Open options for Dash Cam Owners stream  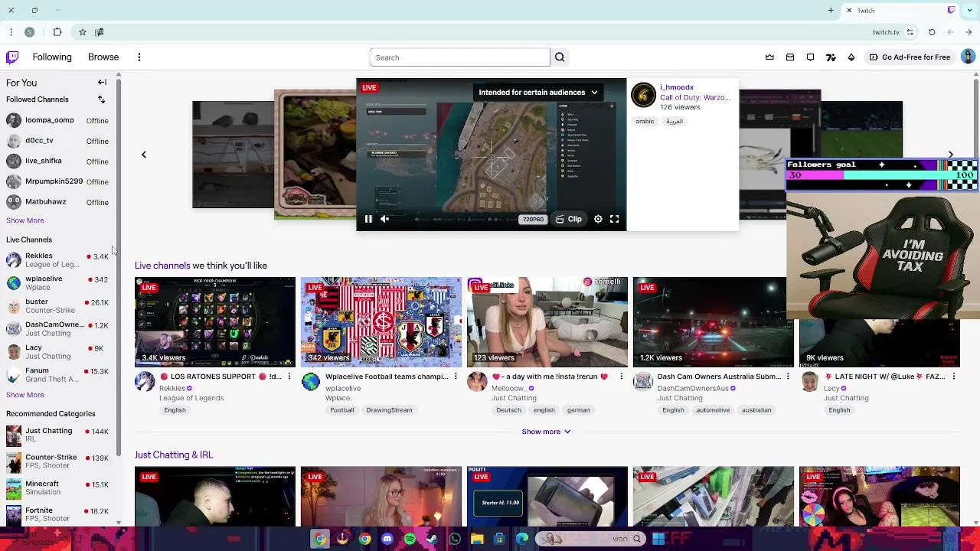coord(788,377)
